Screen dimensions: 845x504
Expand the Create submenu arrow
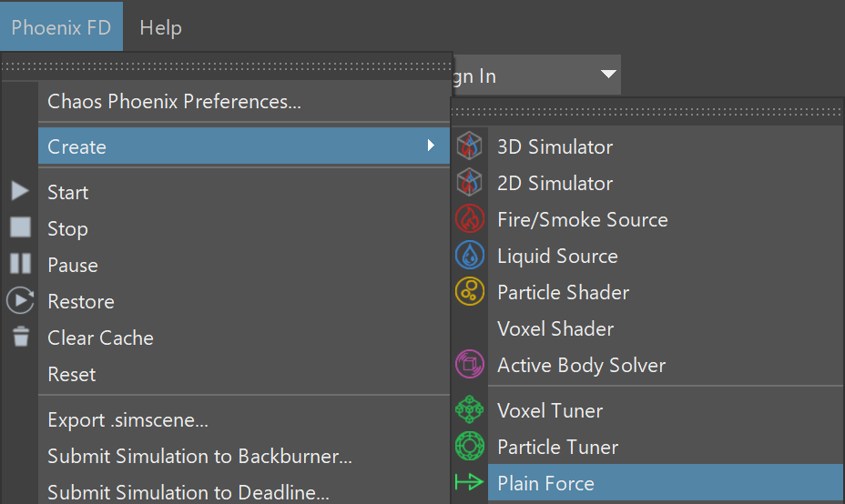431,146
